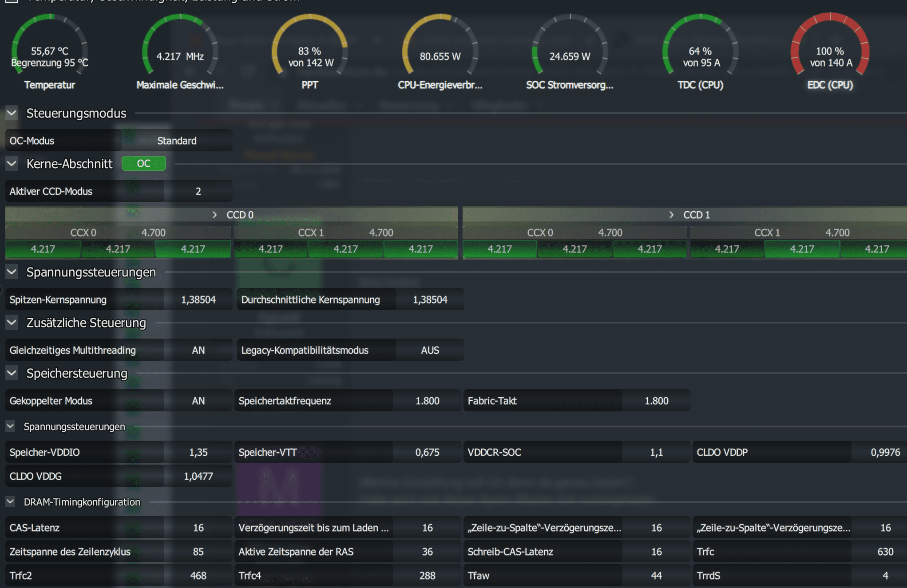The height and width of the screenshot is (588, 907).
Task: Collapse the Speichersteuerung section
Action: click(12, 373)
